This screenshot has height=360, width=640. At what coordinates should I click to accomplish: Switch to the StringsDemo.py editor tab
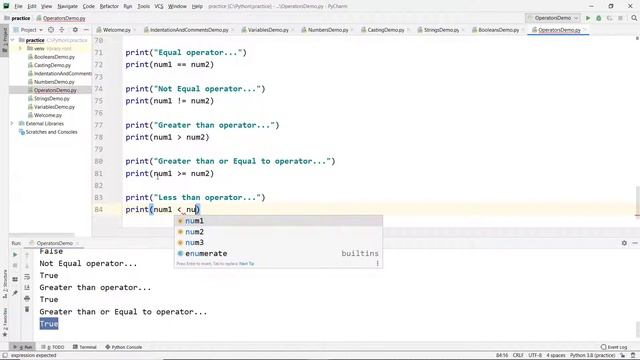pos(441,30)
